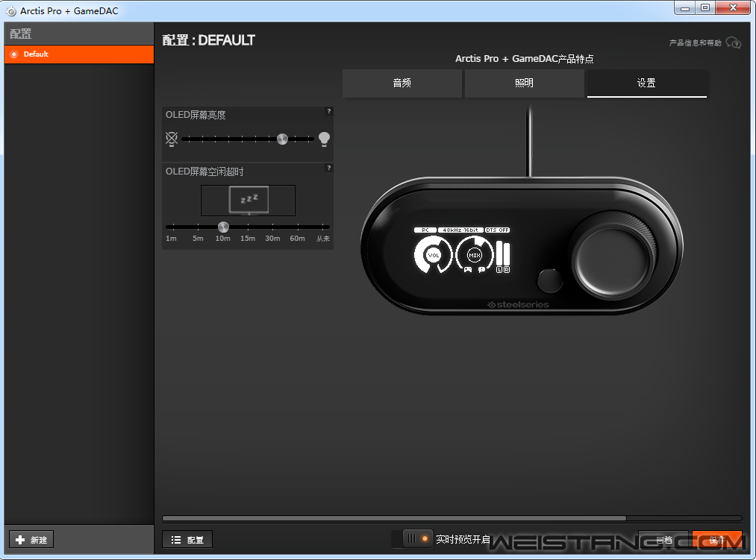This screenshot has height=560, width=756.
Task: Switch to the 音频 tab
Action: click(402, 84)
